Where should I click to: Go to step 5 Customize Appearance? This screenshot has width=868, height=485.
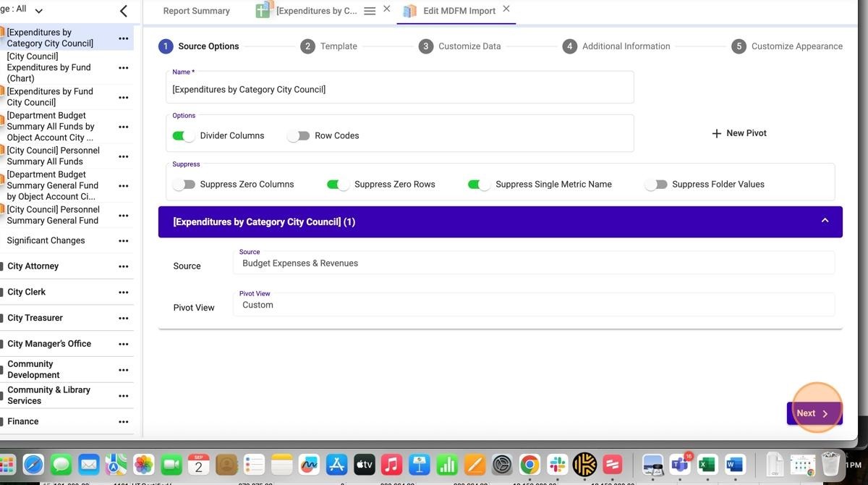click(x=787, y=46)
